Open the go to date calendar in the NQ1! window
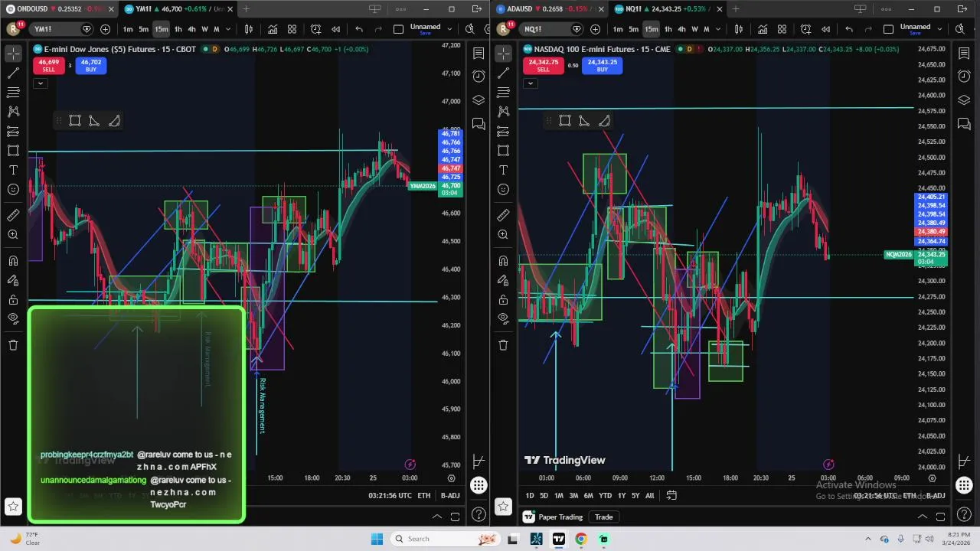Screen dimensions: 980x551 (x=671, y=495)
